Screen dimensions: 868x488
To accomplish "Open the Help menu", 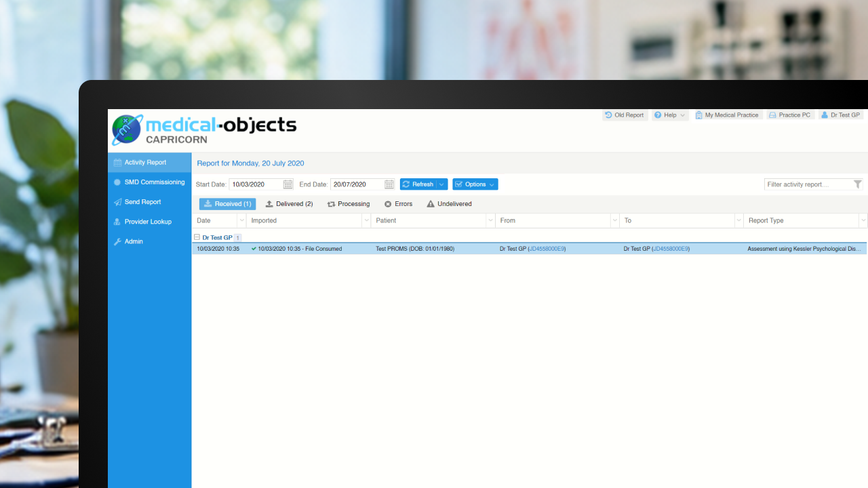I will 670,115.
